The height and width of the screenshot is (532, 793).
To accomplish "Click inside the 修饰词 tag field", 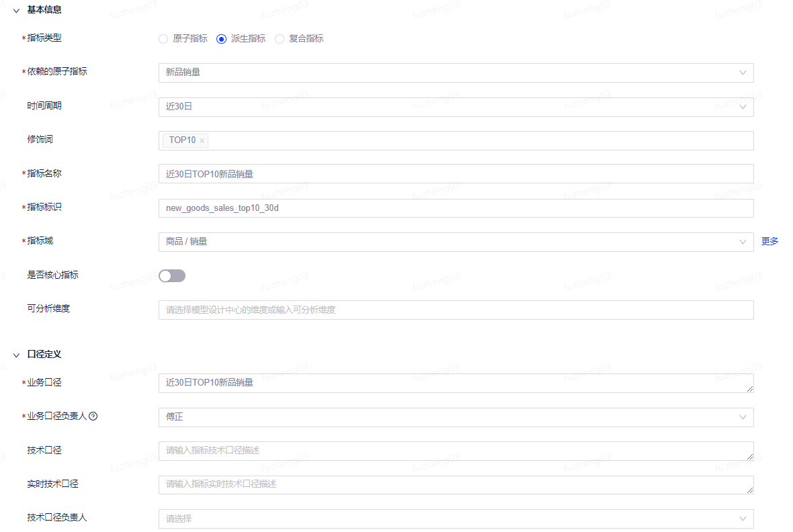I will (x=456, y=140).
